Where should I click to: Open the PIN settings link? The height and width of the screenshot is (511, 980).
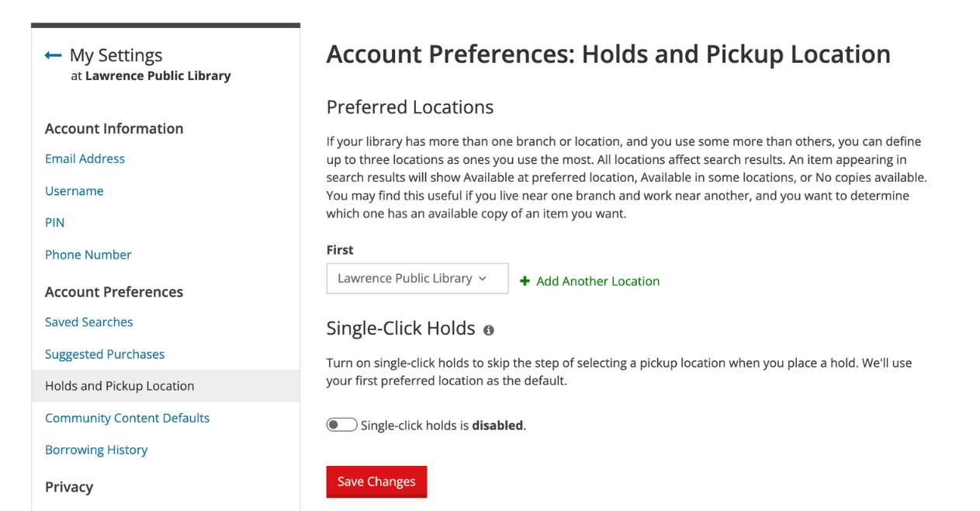pyautogui.click(x=54, y=222)
